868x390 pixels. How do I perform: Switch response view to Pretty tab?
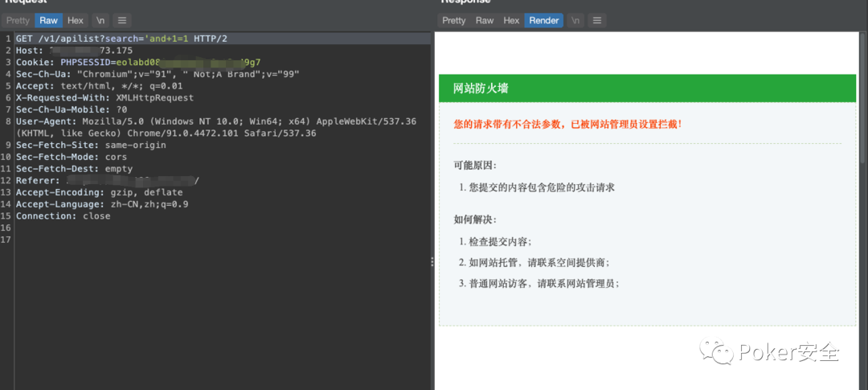(x=454, y=20)
